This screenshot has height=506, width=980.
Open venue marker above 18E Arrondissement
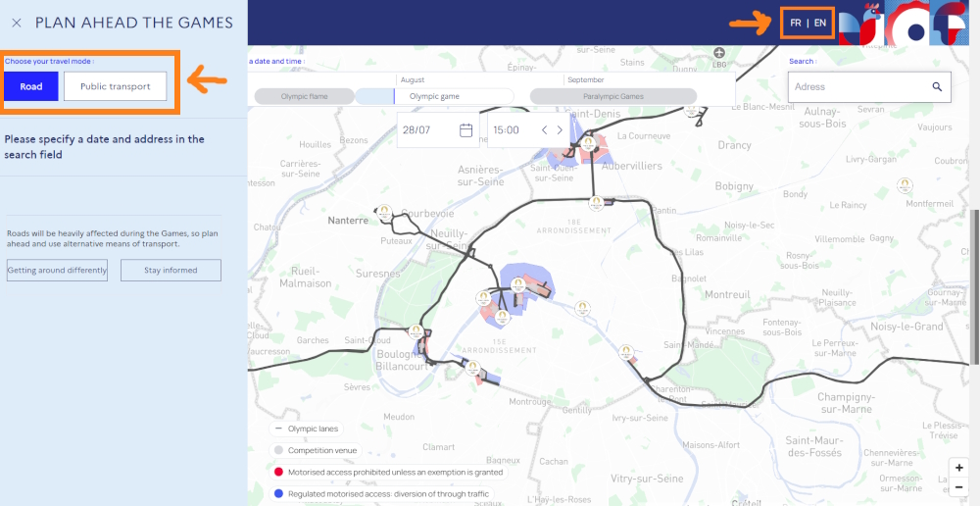[596, 201]
